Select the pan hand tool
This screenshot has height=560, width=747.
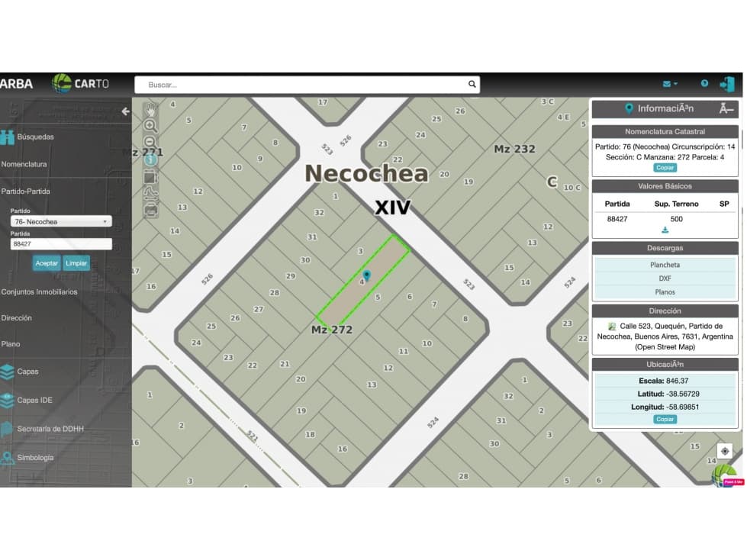(151, 109)
